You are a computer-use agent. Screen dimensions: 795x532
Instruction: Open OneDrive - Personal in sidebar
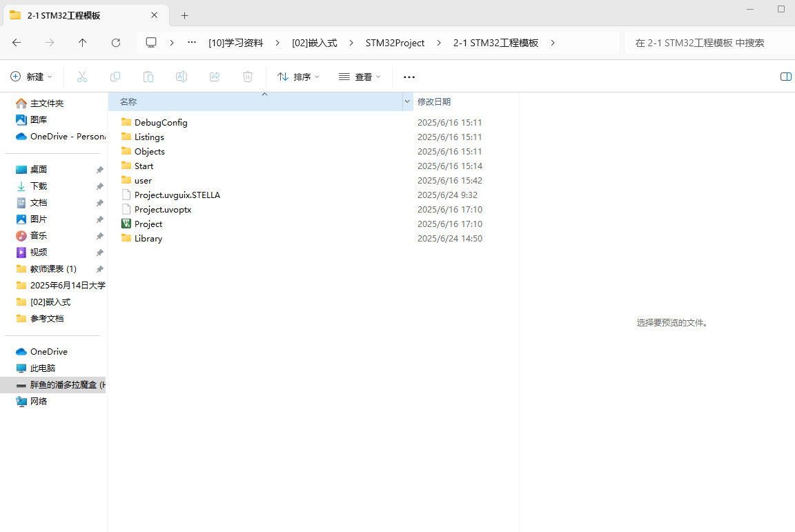pos(68,137)
